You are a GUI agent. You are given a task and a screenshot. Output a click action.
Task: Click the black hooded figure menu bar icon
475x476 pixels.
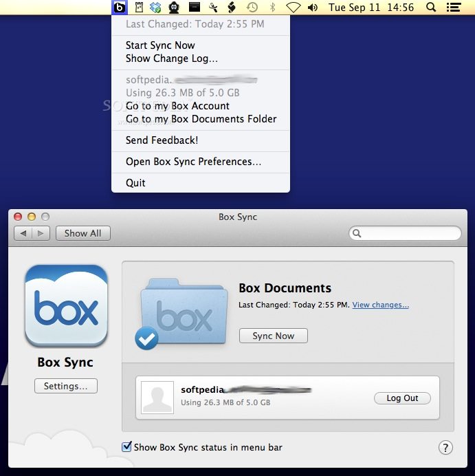click(x=174, y=8)
